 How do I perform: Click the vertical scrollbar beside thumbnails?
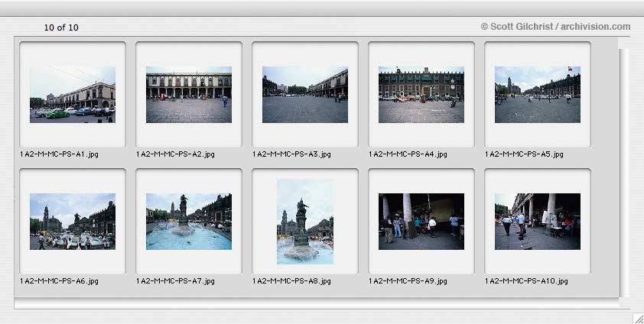[x=623, y=172]
